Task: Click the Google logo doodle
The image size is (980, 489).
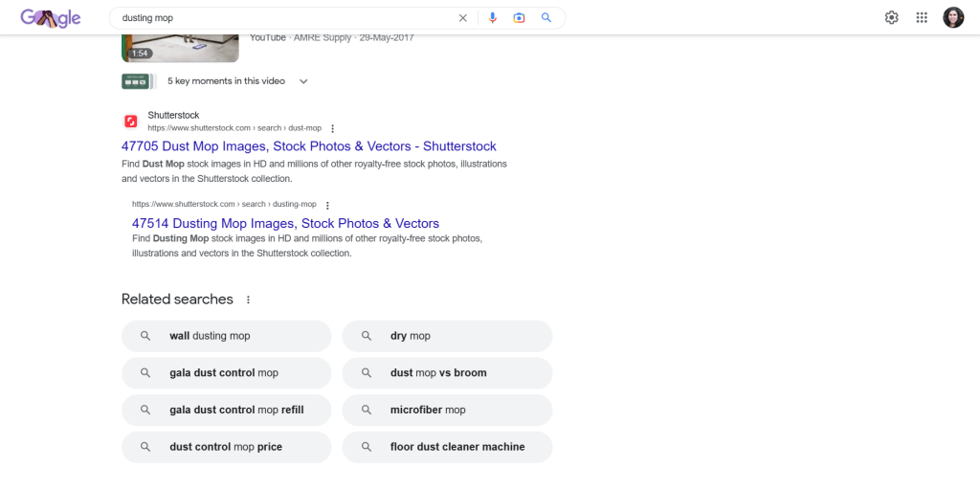Action: [50, 18]
